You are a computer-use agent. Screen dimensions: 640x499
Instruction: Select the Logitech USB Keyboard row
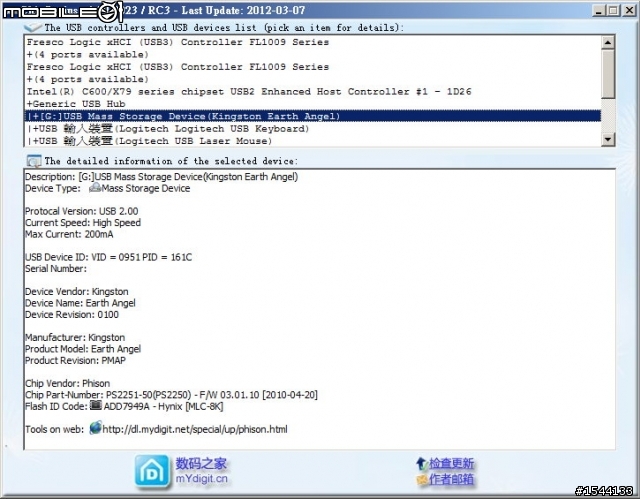tap(313, 129)
